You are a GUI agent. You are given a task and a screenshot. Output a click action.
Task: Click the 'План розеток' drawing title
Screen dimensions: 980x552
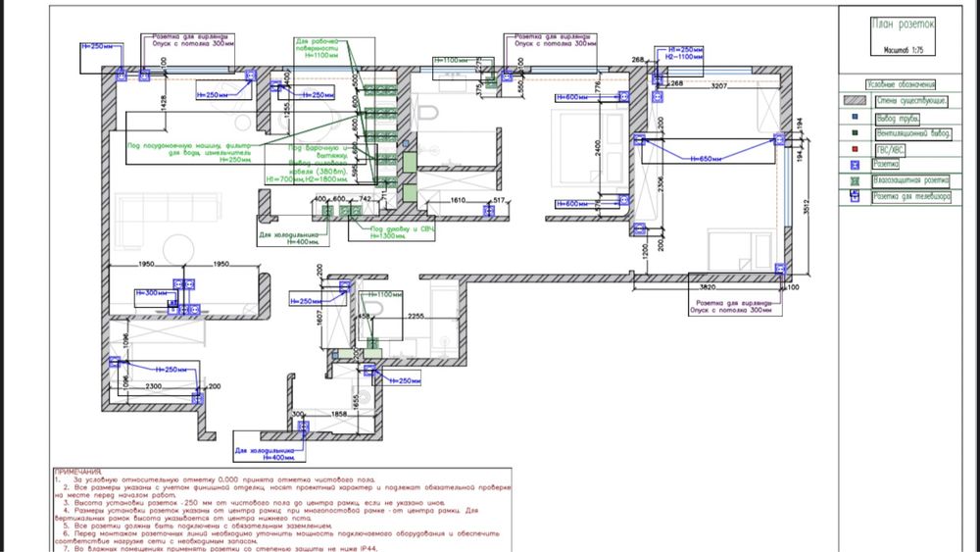(x=904, y=25)
